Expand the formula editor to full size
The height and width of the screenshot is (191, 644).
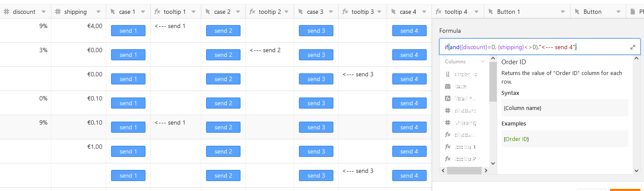633,47
